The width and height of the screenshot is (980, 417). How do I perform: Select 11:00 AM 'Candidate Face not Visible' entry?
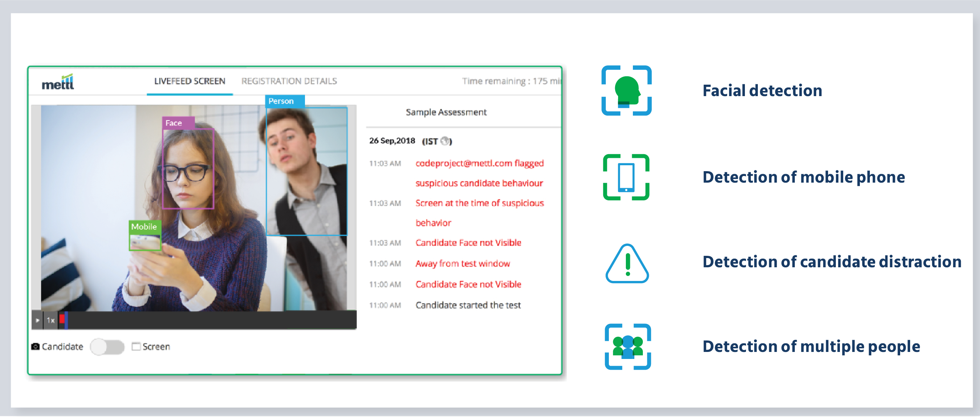click(x=468, y=284)
